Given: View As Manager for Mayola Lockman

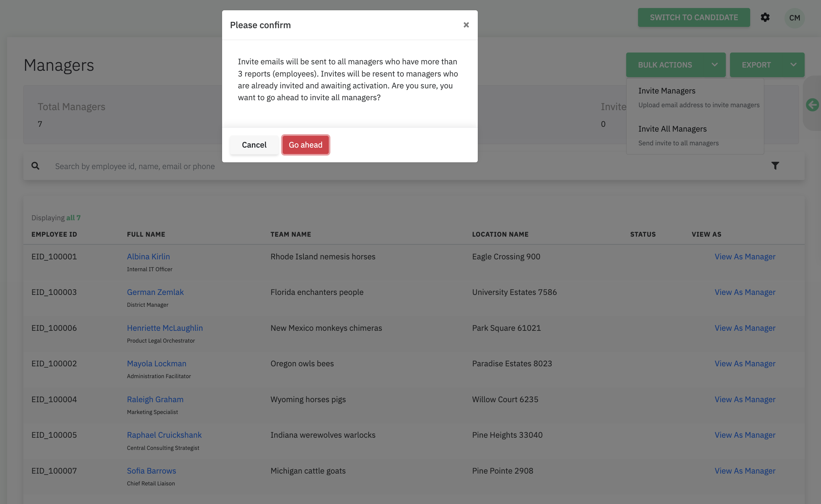Looking at the screenshot, I should [x=745, y=364].
